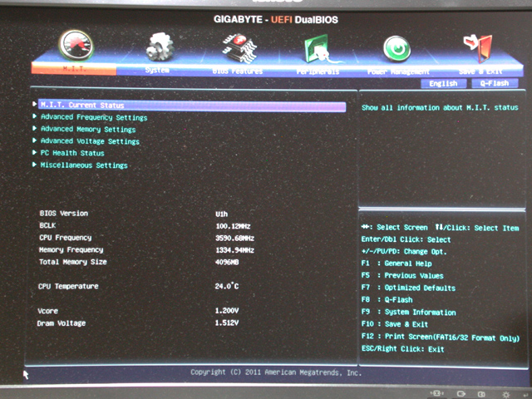The image size is (532, 399).
Task: Expand arrow beside PC Health Status
Action: [x=35, y=153]
